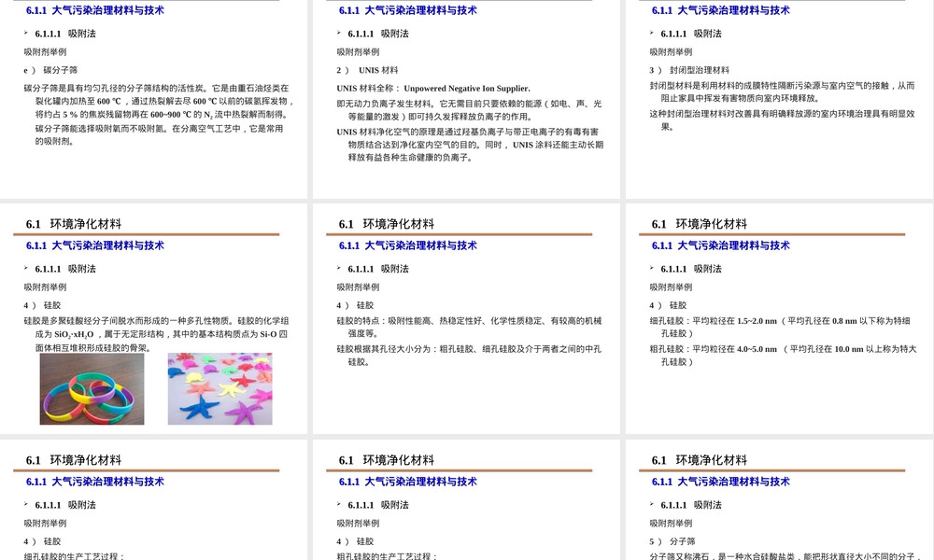Click '4 ) 硅胶' on the 硅胶的特点 slide
The height and width of the screenshot is (560, 934).
pyautogui.click(x=355, y=305)
